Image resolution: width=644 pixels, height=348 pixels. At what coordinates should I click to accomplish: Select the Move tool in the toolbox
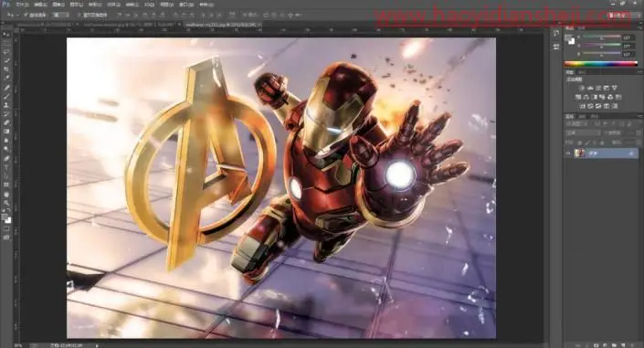point(6,35)
